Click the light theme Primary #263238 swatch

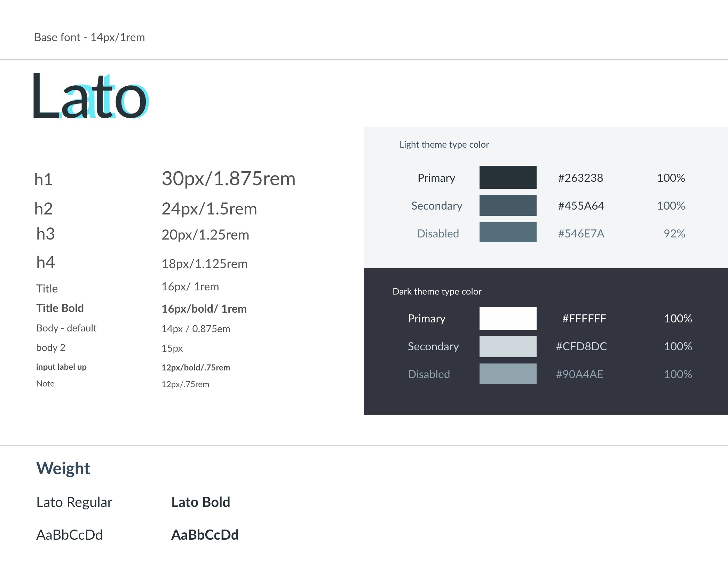[508, 177]
